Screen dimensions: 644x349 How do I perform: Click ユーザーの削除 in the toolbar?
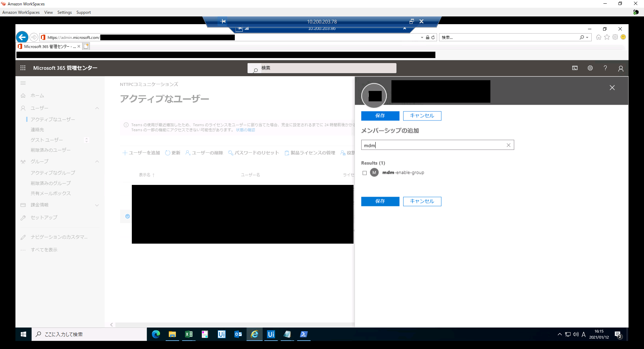click(x=204, y=153)
